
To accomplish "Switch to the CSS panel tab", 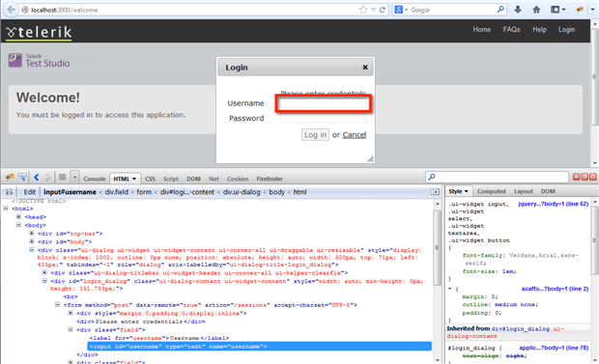I will (150, 179).
